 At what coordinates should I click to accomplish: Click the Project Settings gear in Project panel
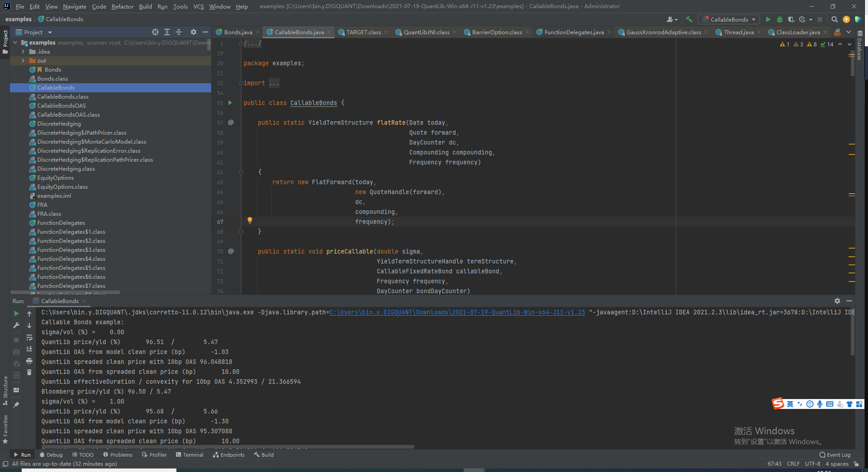pos(193,32)
